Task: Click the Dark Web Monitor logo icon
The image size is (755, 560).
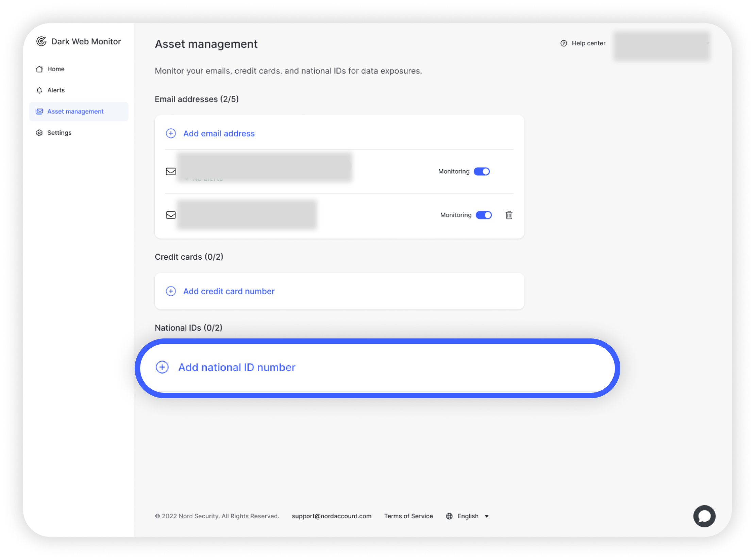Action: pos(41,41)
